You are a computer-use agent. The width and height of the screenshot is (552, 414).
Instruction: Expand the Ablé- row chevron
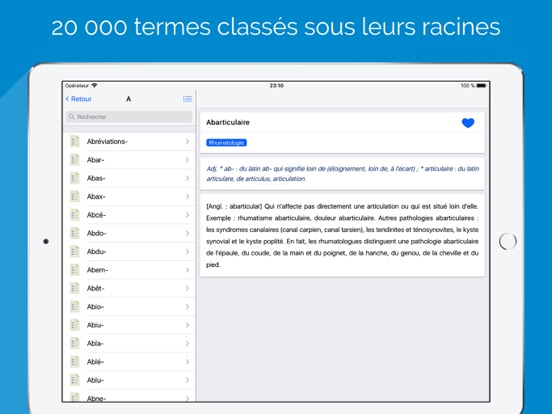point(187,362)
